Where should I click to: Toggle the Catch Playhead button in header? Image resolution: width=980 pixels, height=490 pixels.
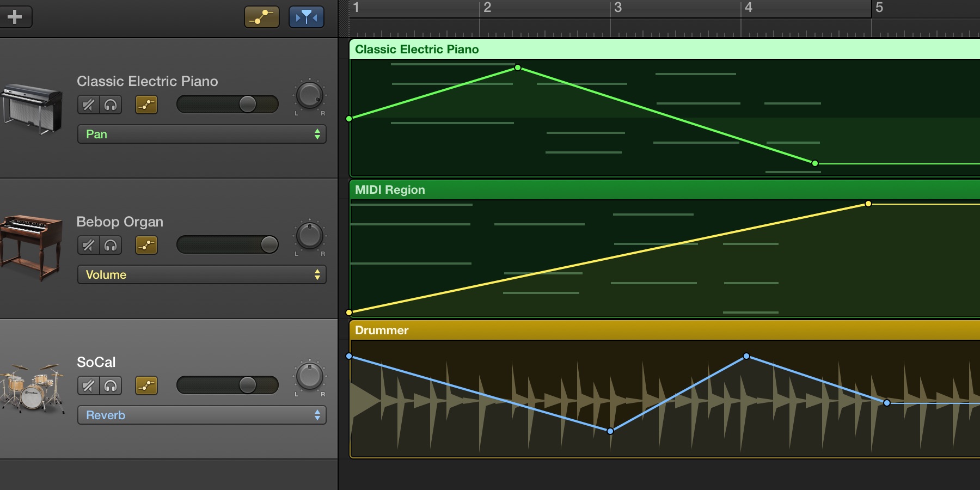(x=306, y=17)
